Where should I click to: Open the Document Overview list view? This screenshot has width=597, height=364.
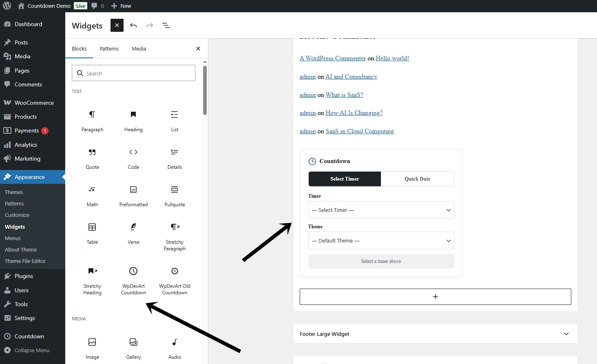click(166, 25)
